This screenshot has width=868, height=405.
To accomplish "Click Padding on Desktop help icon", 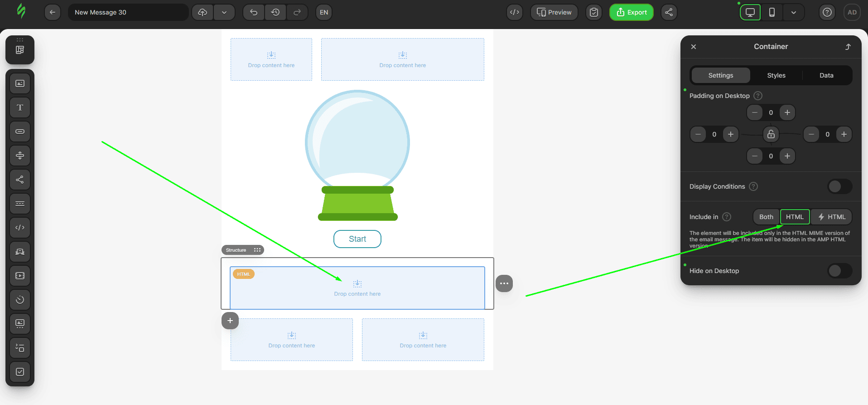I will (758, 96).
